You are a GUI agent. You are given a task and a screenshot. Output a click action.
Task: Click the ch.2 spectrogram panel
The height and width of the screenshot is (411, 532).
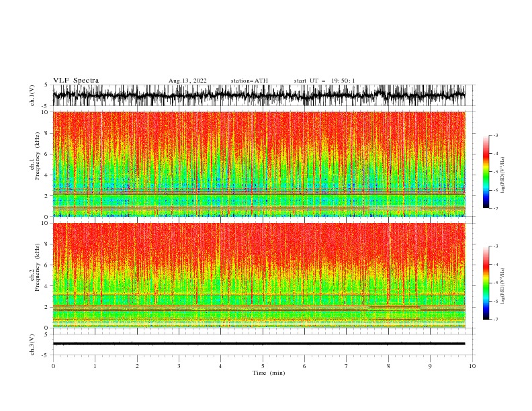259,275
